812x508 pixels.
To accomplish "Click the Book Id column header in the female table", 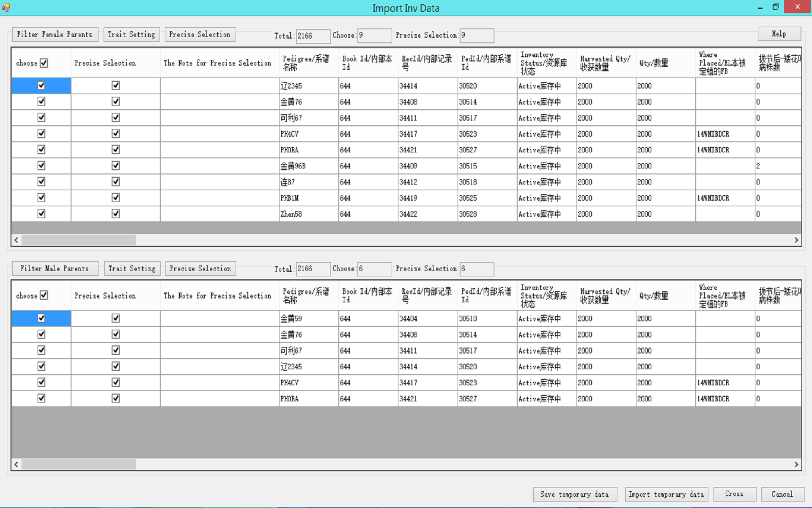I will [x=368, y=63].
